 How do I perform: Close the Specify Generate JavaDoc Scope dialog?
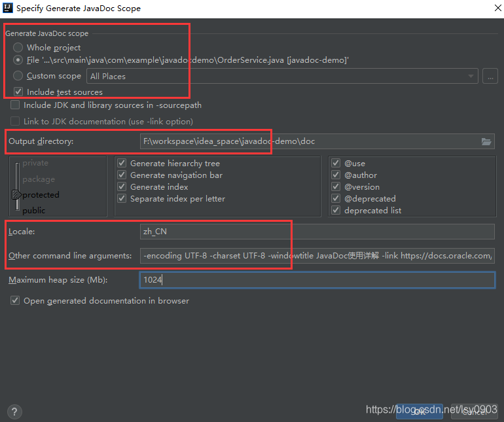(x=497, y=8)
